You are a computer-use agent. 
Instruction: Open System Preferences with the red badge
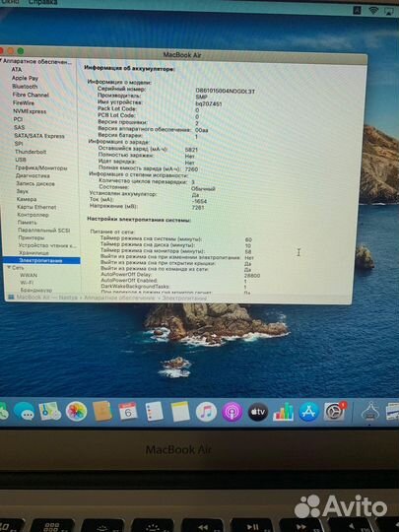pyautogui.click(x=335, y=412)
